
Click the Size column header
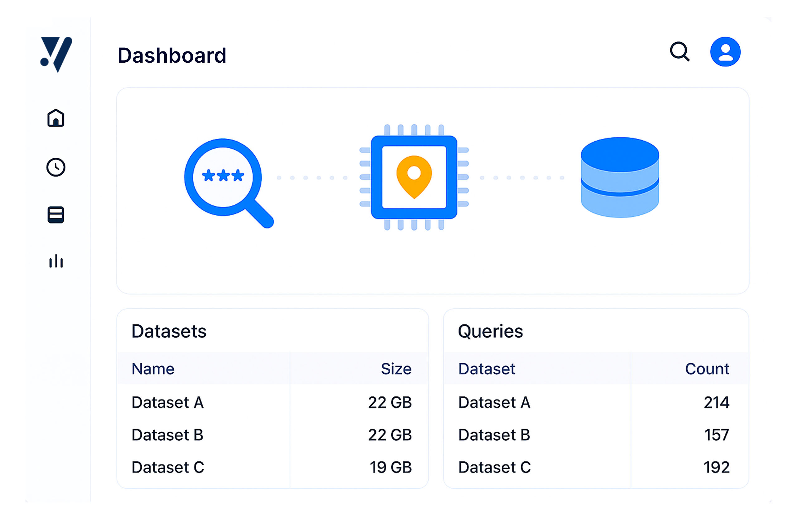click(x=396, y=369)
